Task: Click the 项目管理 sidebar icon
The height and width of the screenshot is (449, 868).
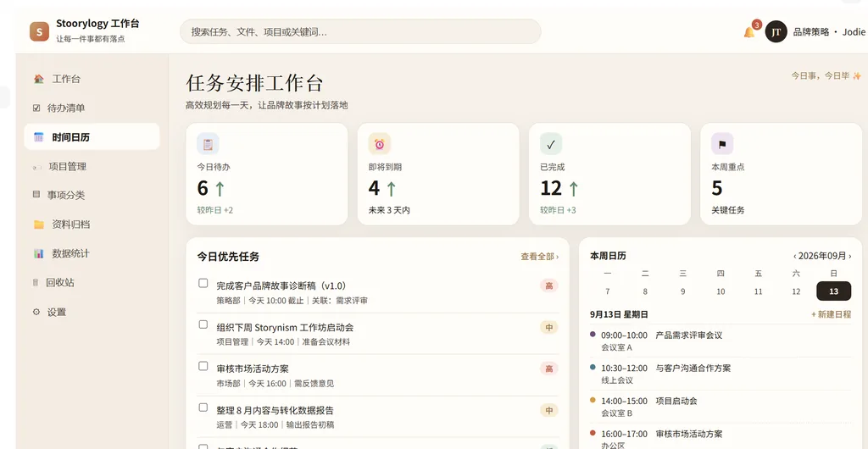Action: pos(37,166)
